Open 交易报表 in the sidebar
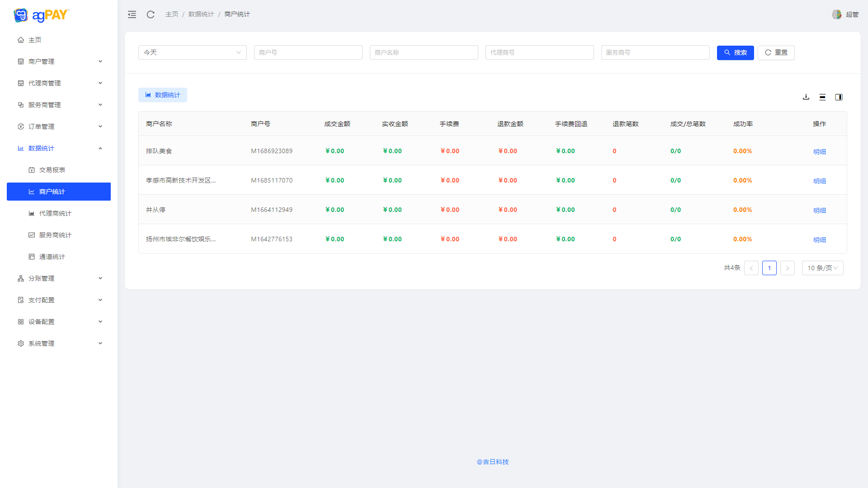Screen dimensions: 868x488 (x=52, y=170)
